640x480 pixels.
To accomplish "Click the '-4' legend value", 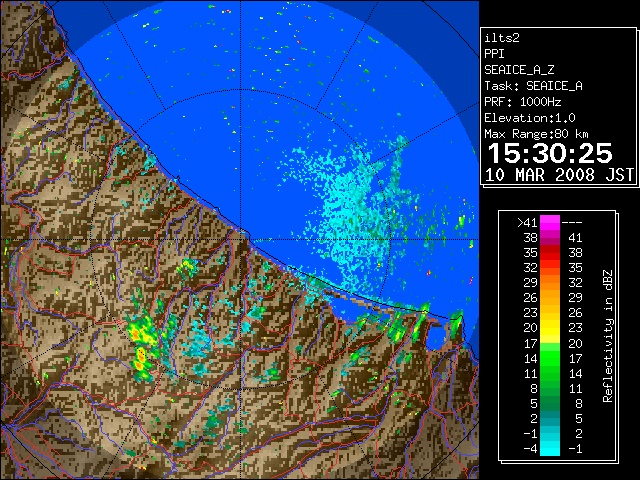I will (530, 448).
